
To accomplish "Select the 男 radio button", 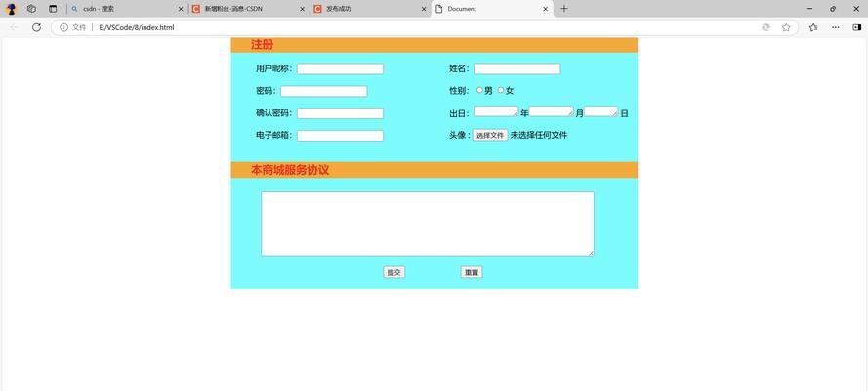I will (x=480, y=90).
